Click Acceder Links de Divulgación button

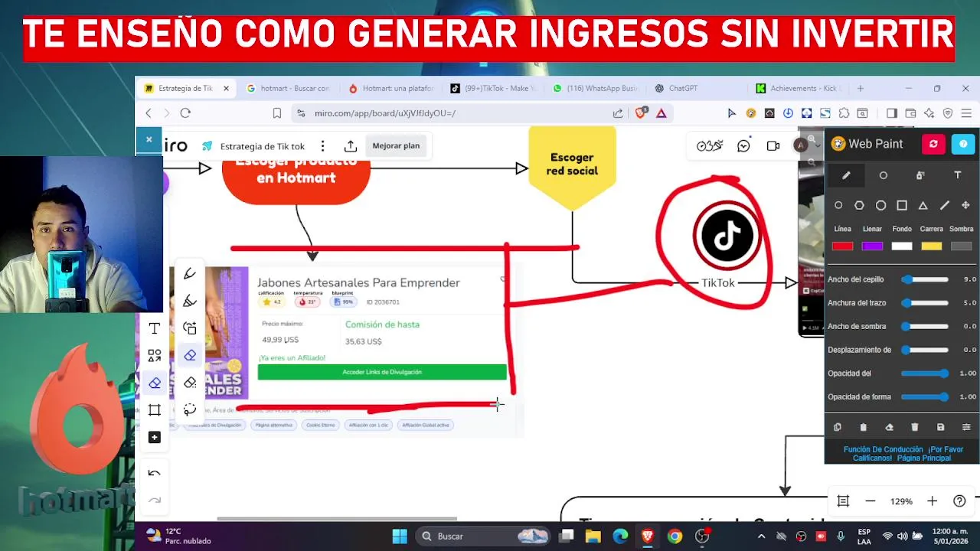382,372
